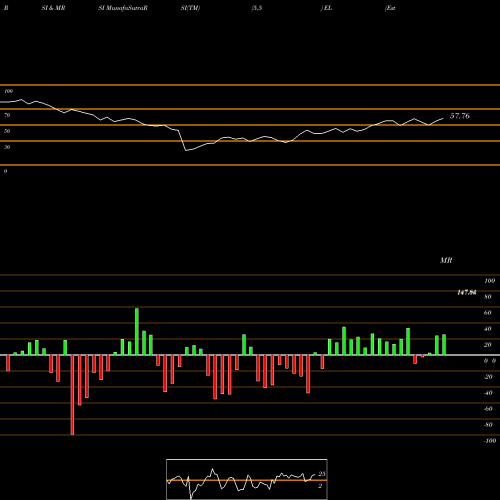Screen dimensions: 500x500
Task: Click the 'SI MunafaSutraR' header text
Action: coord(123,8)
